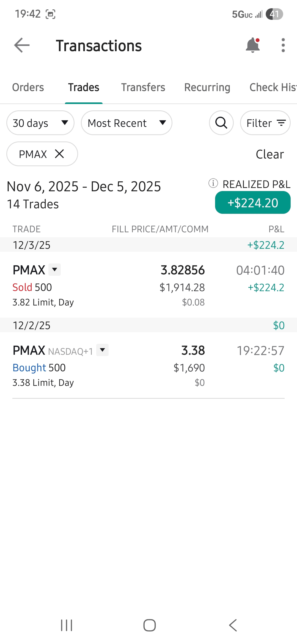The image size is (297, 644).
Task: Tap the search magnifier icon
Action: coord(221,123)
